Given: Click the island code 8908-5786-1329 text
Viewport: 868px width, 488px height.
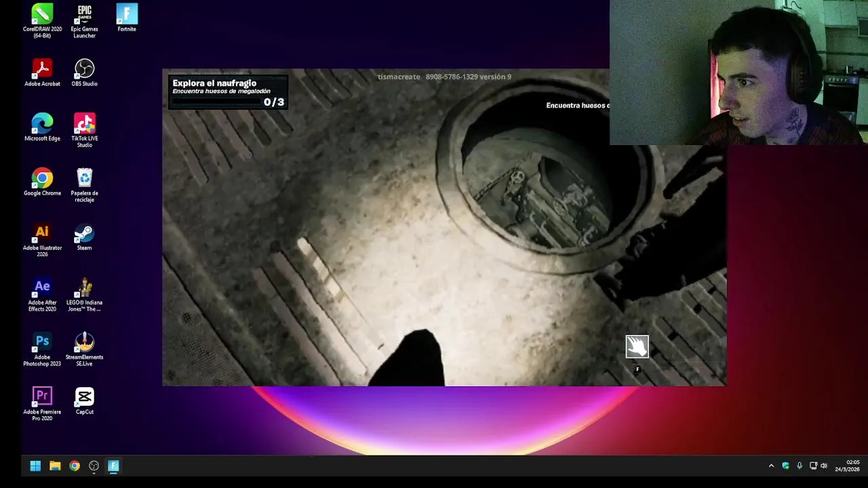Looking at the screenshot, I should tap(453, 77).
